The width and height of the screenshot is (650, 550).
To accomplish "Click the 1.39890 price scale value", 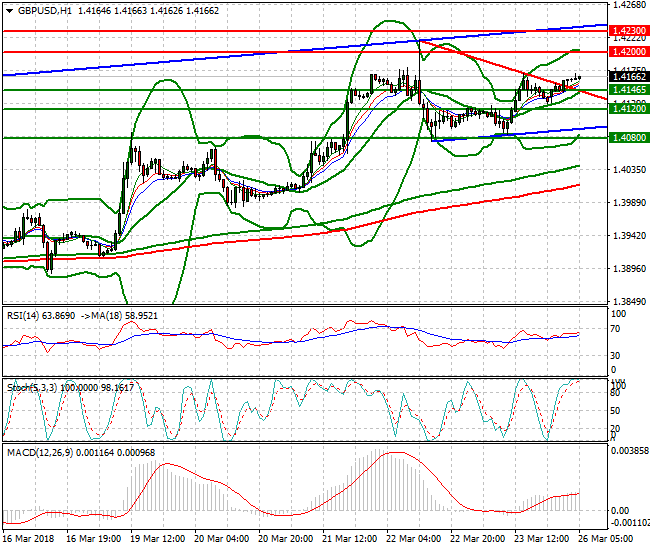I will [x=629, y=203].
